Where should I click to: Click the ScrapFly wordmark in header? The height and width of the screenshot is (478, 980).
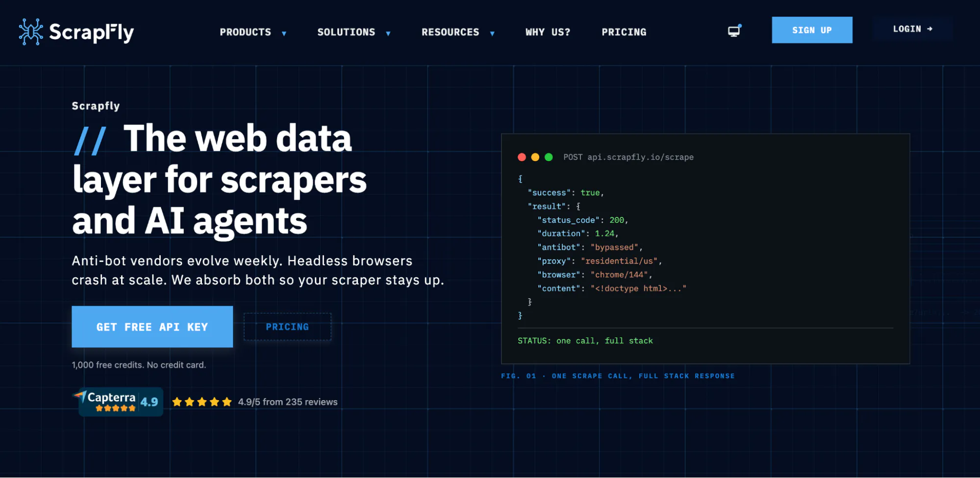coord(91,33)
